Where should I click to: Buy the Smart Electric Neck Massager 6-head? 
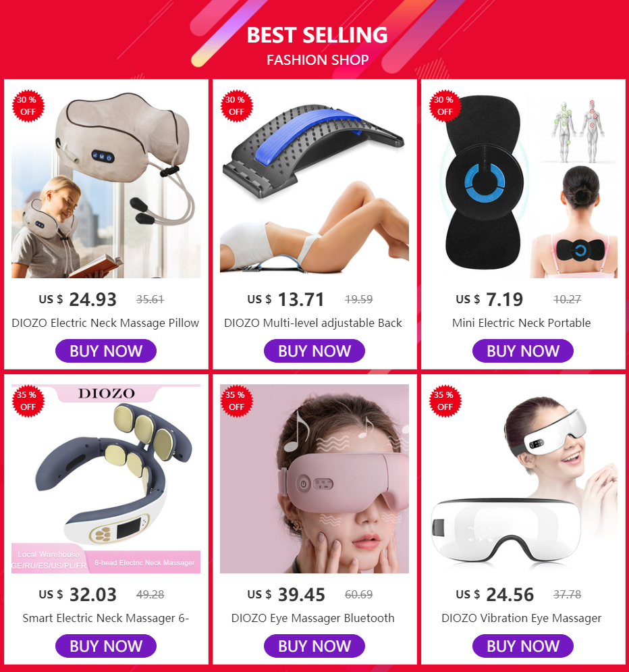106,646
